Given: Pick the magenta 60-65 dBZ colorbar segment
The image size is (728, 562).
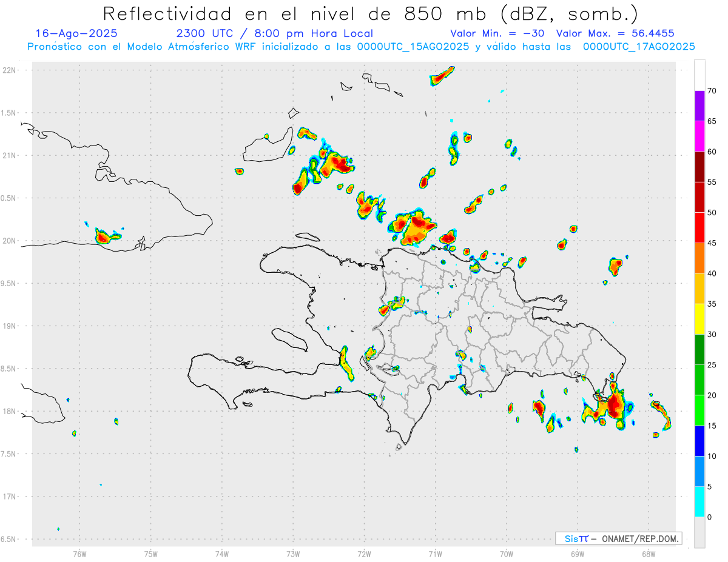Looking at the screenshot, I should [699, 136].
